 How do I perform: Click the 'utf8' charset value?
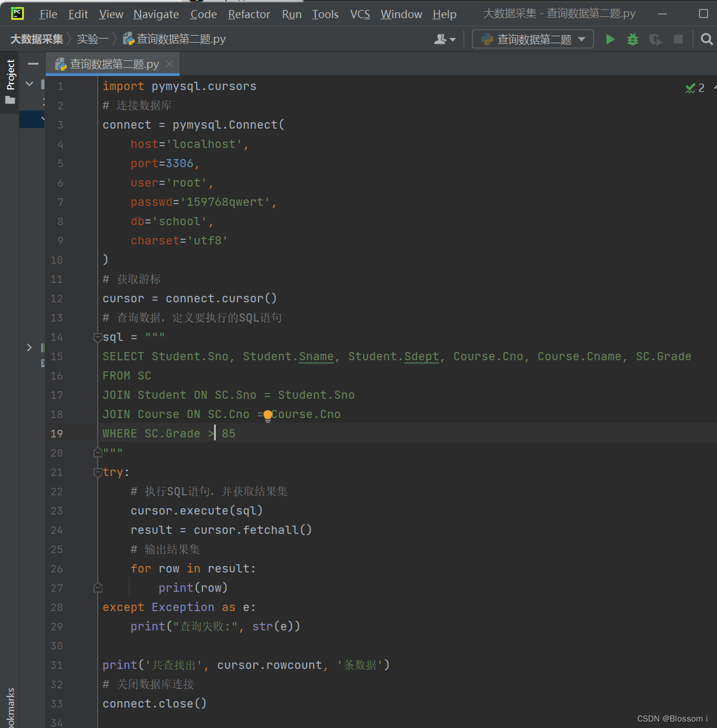[208, 240]
